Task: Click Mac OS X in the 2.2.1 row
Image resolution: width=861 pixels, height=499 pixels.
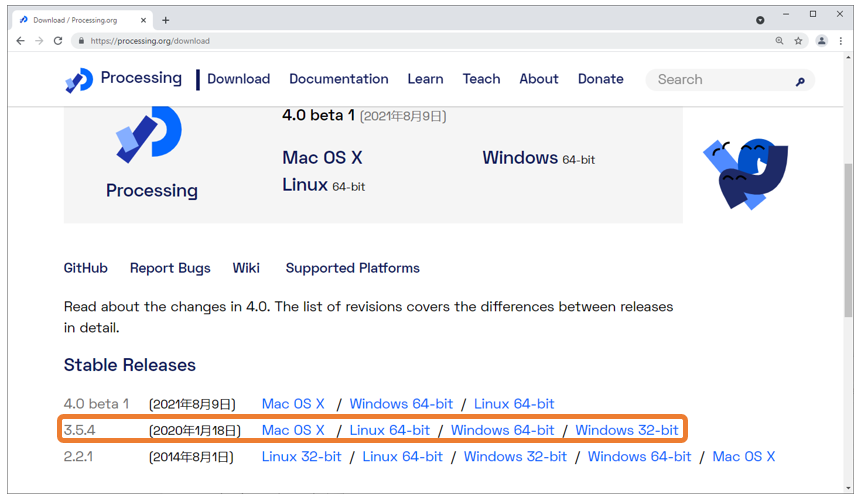Action: tap(744, 457)
